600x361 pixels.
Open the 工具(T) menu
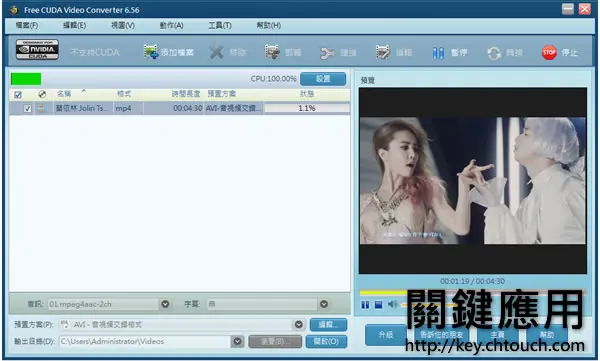tap(220, 25)
